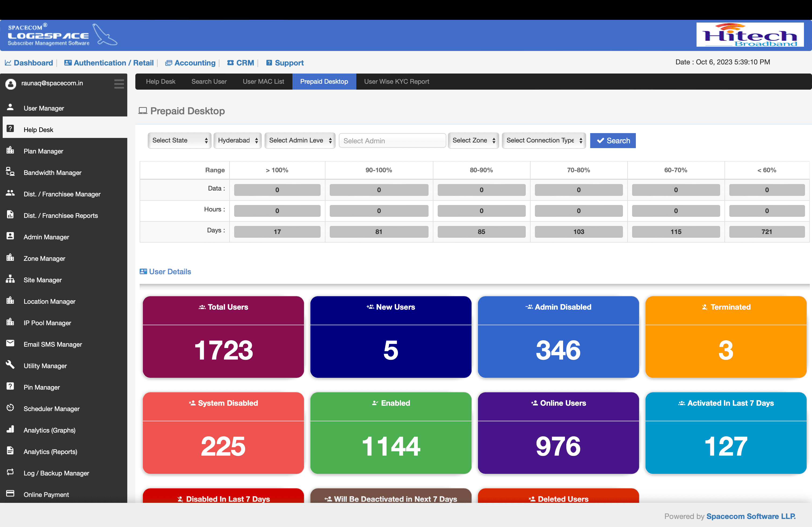This screenshot has height=527, width=812.
Task: Click the Bandwidth Manager sidebar icon
Action: 10,171
